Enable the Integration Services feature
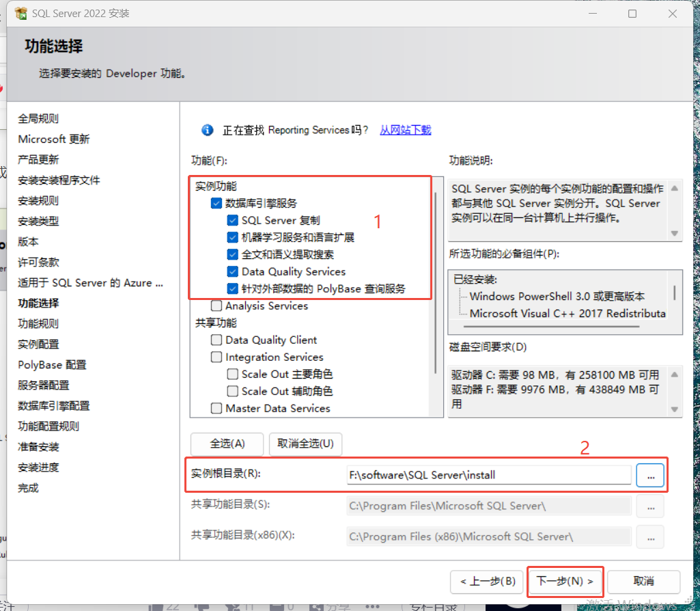 [216, 357]
